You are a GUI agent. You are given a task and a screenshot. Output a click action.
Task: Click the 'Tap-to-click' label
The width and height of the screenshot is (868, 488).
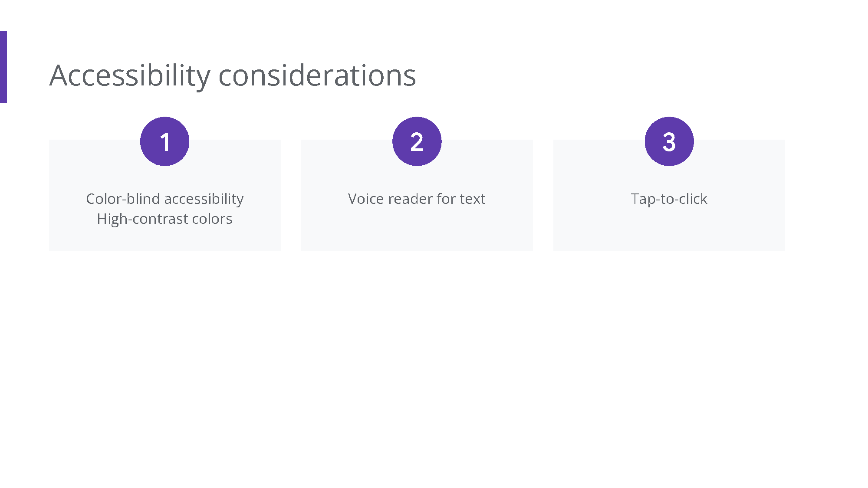pos(669,199)
